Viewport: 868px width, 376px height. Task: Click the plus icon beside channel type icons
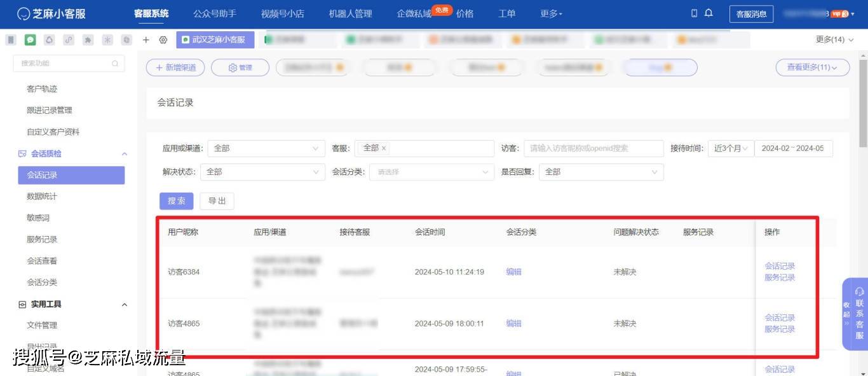(146, 39)
